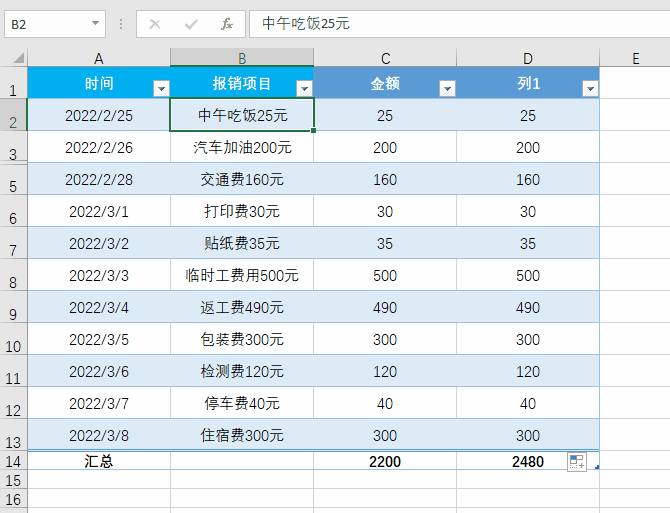Select the 金额 total cell 2200
This screenshot has height=513, width=670.
click(385, 461)
